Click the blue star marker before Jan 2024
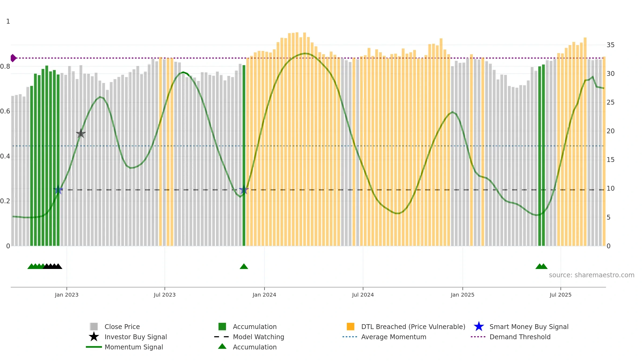This screenshot has height=362, width=644. (244, 190)
